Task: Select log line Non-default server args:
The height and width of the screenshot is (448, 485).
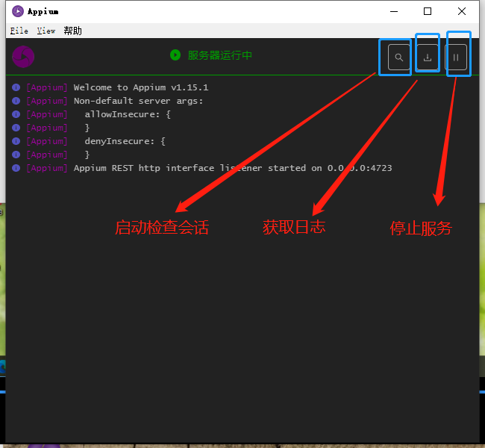Action: [138, 101]
